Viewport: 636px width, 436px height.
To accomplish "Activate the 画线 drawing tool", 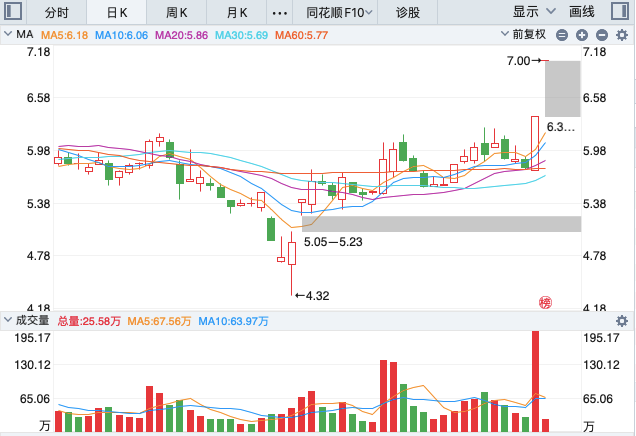I will (x=582, y=12).
